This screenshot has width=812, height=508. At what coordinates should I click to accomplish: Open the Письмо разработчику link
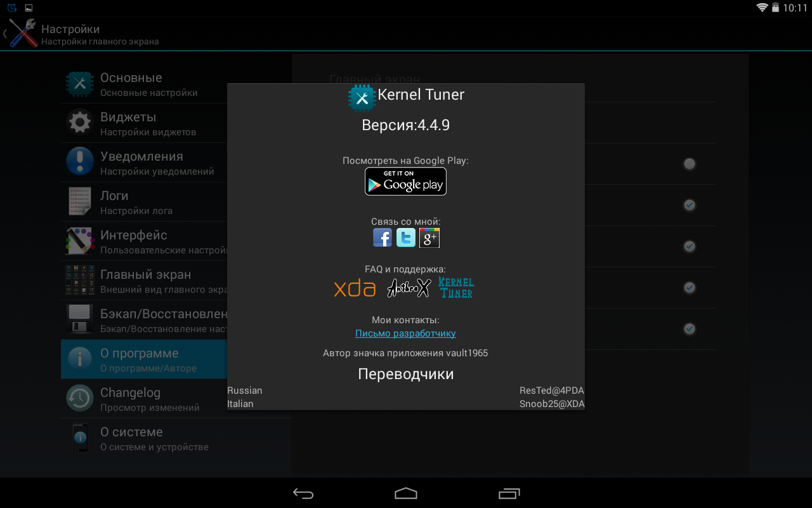click(405, 333)
